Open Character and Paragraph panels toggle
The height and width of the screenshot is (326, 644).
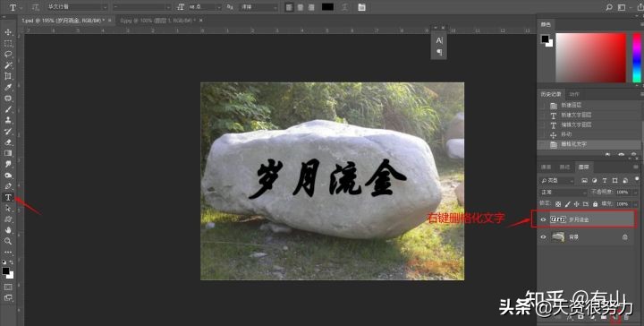pos(361,7)
